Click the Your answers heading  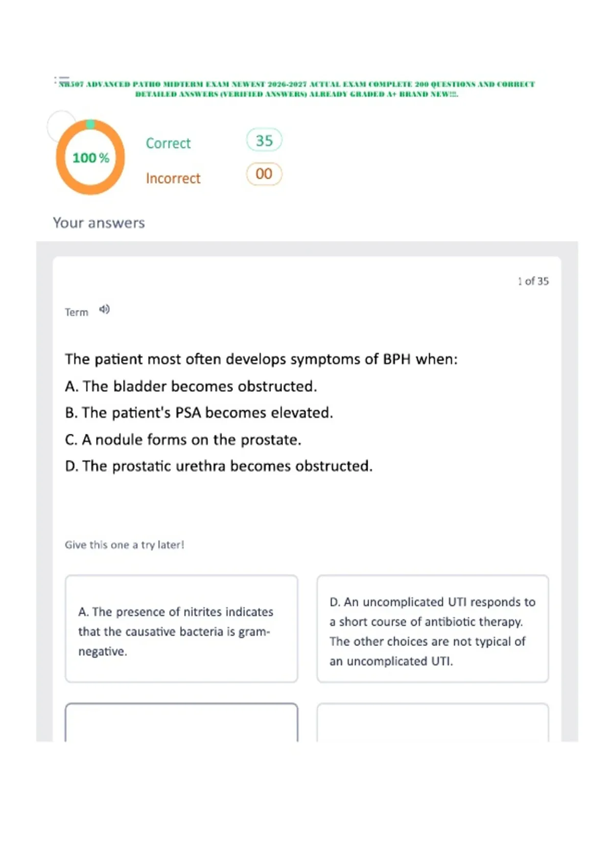[x=99, y=223]
